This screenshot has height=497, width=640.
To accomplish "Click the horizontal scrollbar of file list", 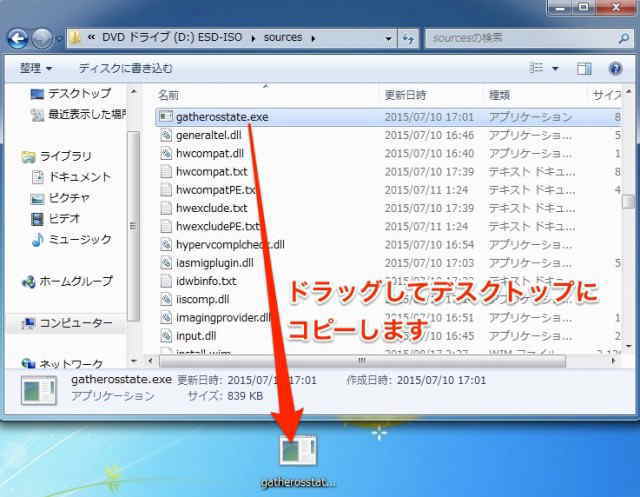I will pos(362,361).
